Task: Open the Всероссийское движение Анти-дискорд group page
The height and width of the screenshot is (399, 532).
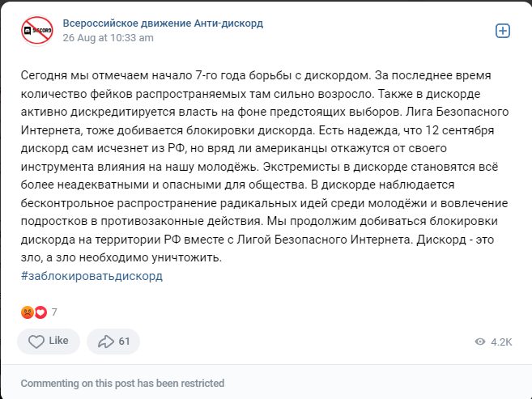Action: click(x=163, y=23)
